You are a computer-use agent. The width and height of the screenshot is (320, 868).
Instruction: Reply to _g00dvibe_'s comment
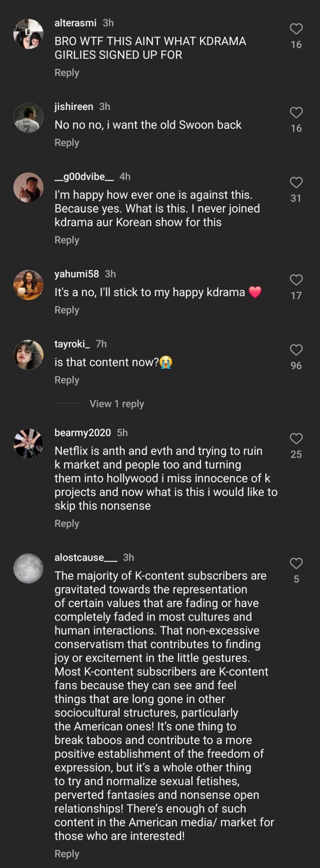(66, 240)
